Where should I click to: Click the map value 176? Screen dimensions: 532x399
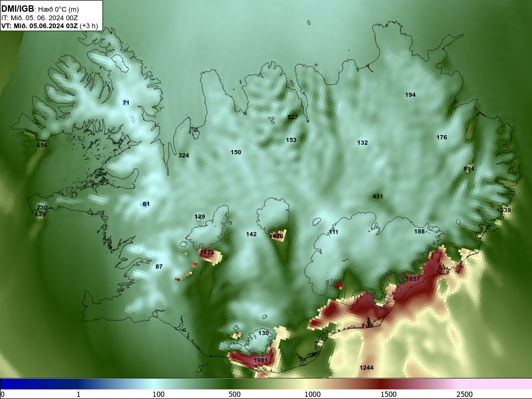[442, 137]
